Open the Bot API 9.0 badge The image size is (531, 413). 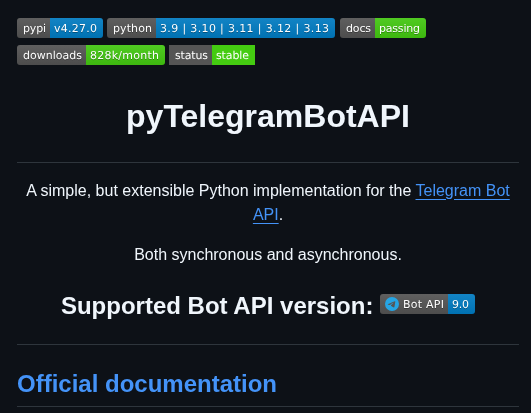[x=427, y=304]
